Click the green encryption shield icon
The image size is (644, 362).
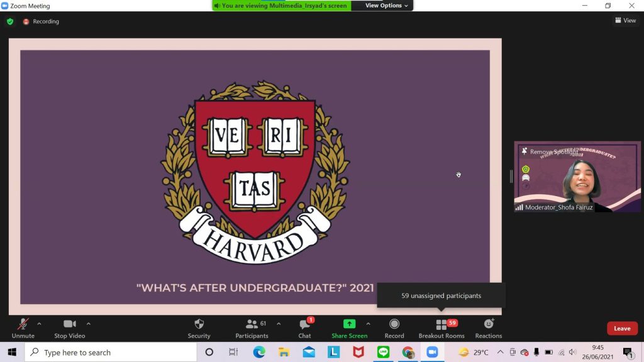(10, 21)
